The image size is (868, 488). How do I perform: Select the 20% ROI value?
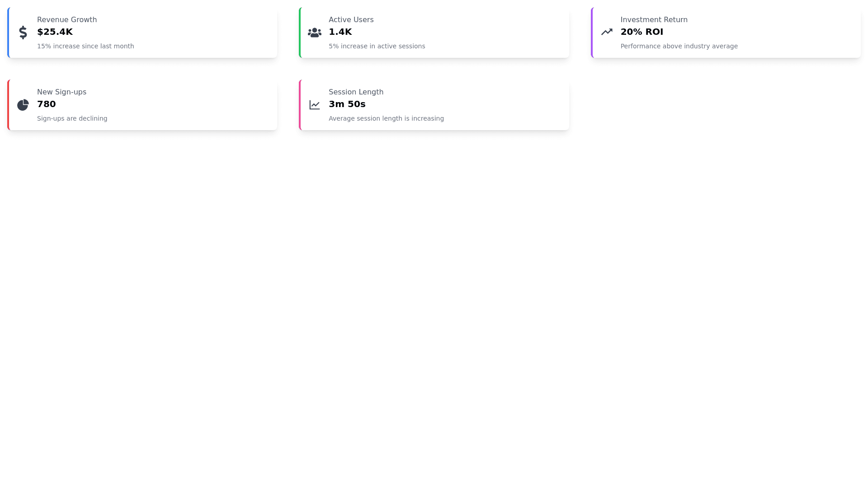tap(642, 32)
